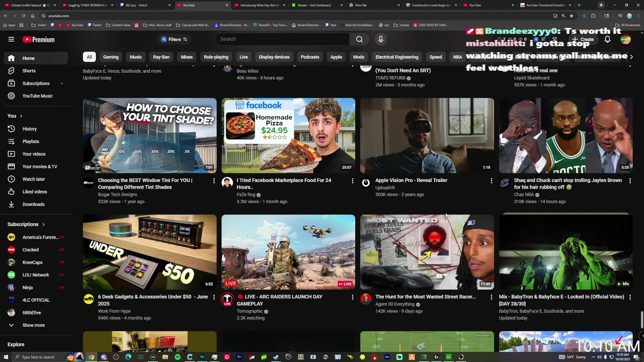Play the Apple Vision Pro trailer thumbnail
The height and width of the screenshot is (362, 644).
pyautogui.click(x=427, y=135)
